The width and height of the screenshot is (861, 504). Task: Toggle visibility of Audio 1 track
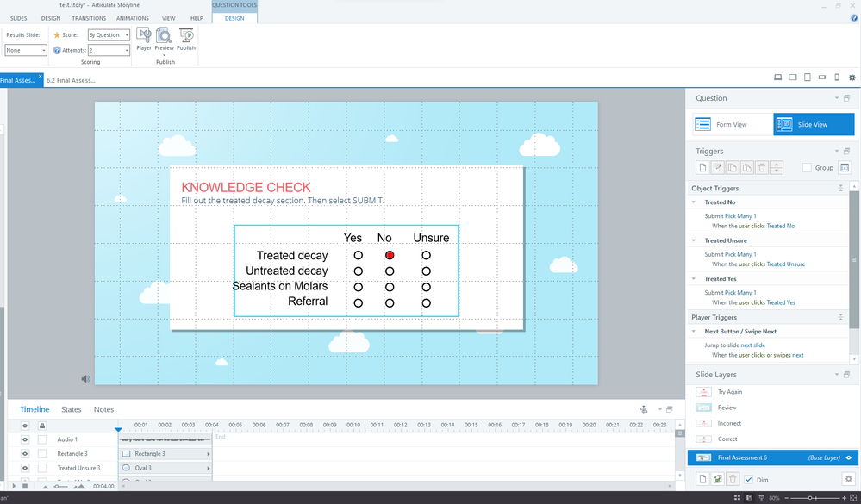pyautogui.click(x=25, y=439)
